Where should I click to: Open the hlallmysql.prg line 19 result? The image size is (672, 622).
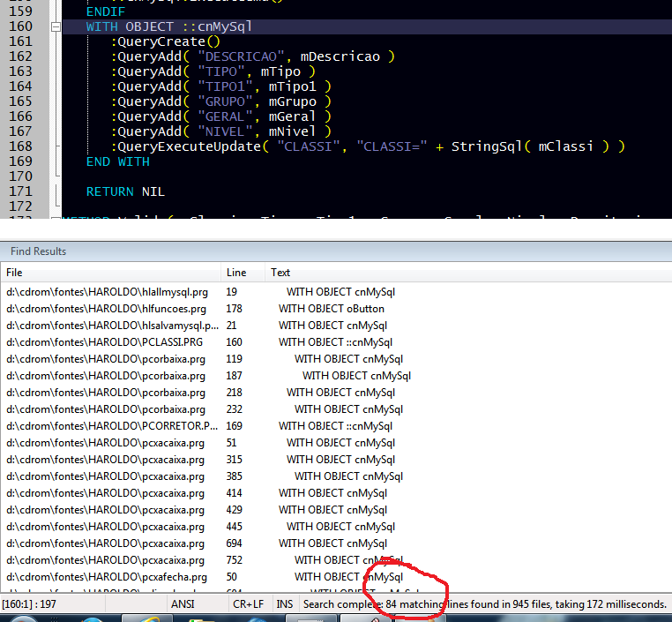tap(106, 292)
